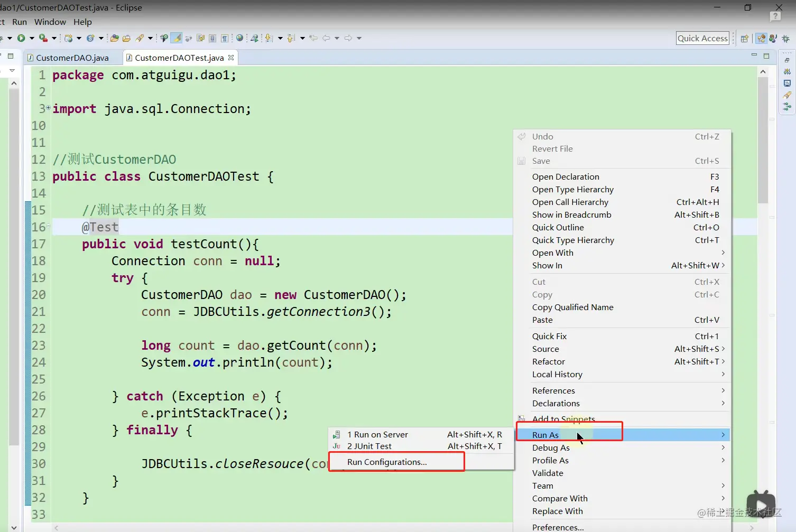This screenshot has width=796, height=532.
Task: Open the External Tools dropdown arrow
Action: coord(54,38)
